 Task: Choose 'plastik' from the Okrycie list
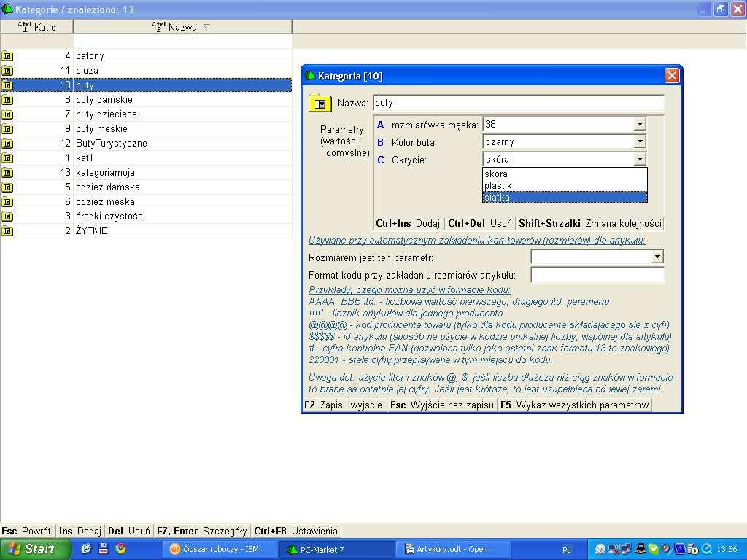[x=565, y=186]
